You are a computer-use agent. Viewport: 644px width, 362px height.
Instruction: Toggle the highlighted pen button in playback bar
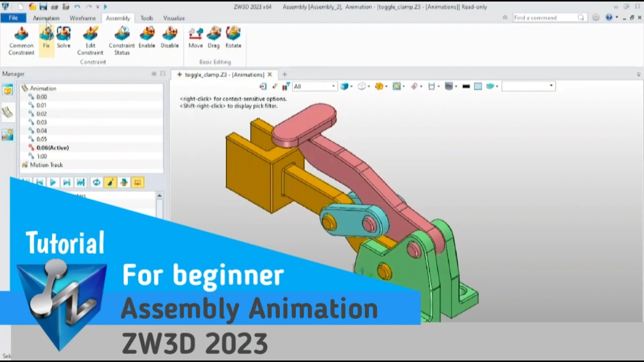110,183
